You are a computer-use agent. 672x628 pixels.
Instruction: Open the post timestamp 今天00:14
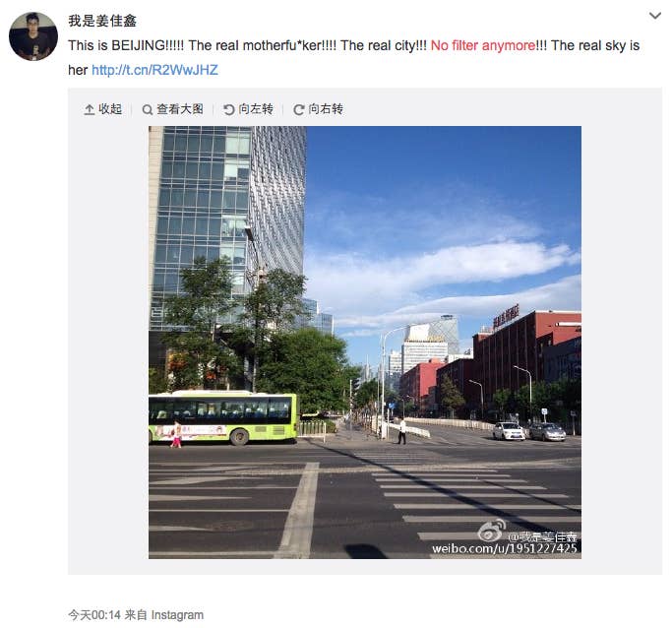coord(94,614)
